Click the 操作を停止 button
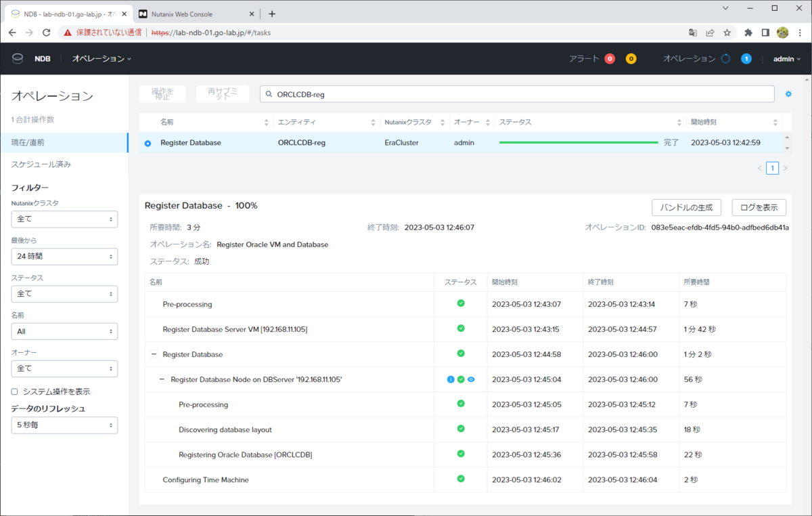 [x=162, y=94]
